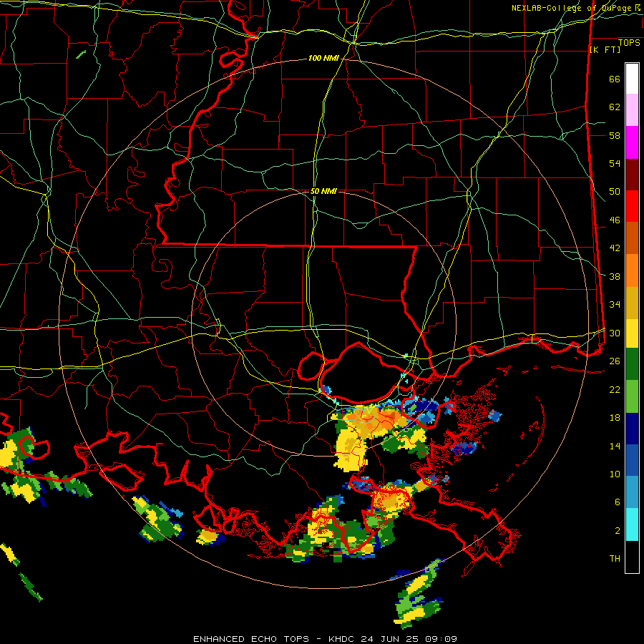
Task: Select the light green legend swatch
Action: tap(632, 396)
